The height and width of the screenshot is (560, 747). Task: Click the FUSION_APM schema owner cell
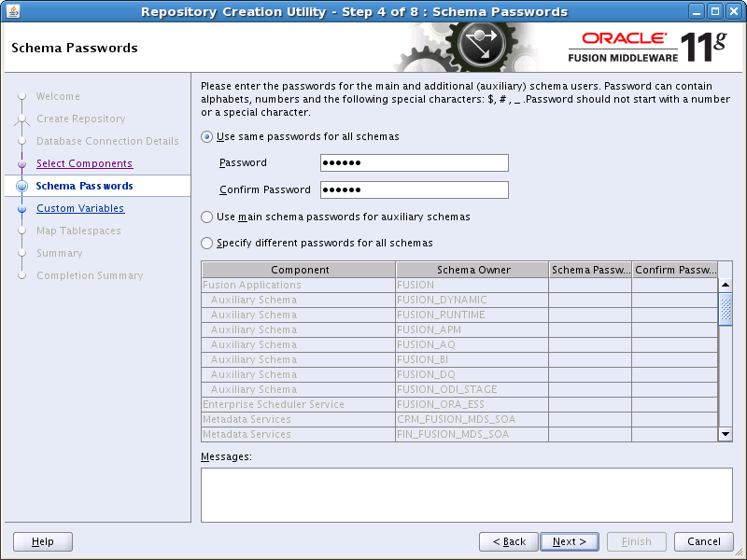click(472, 330)
